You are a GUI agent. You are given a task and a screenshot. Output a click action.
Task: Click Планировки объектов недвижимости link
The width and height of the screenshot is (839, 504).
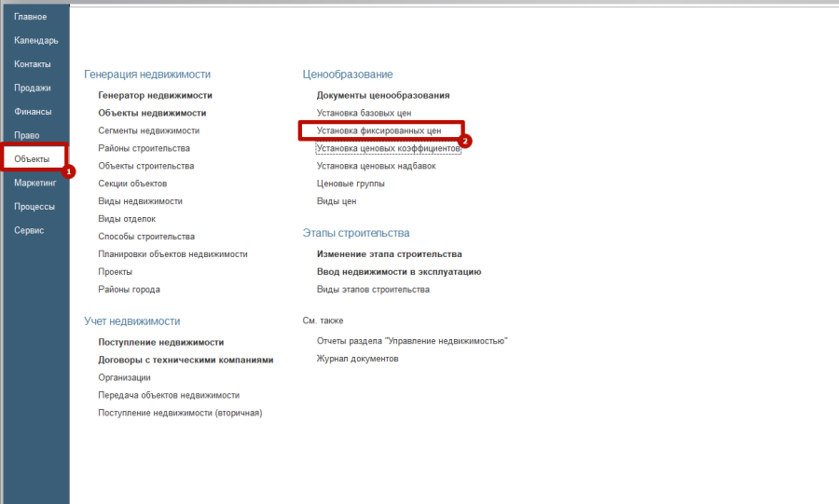click(x=172, y=254)
